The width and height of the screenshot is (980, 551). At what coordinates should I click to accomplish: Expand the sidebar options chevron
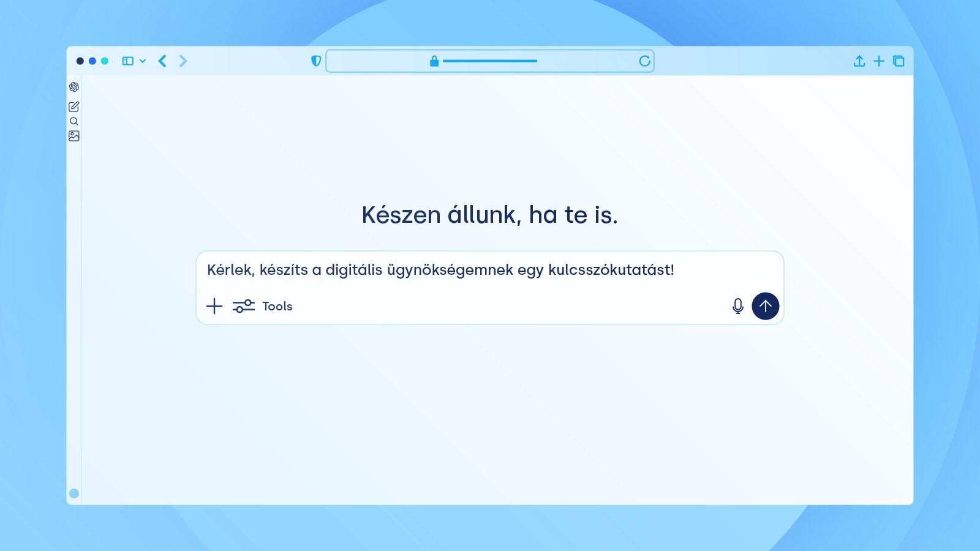(x=143, y=61)
